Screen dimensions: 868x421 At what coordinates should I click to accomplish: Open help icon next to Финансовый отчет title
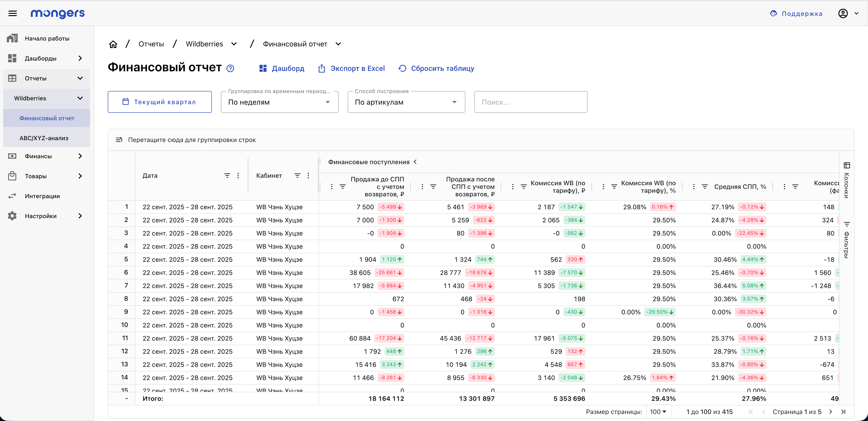(x=230, y=68)
